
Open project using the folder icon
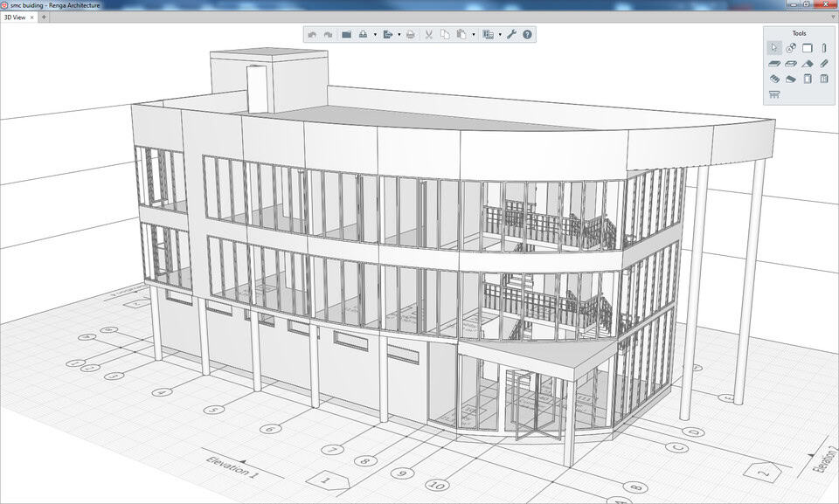346,35
